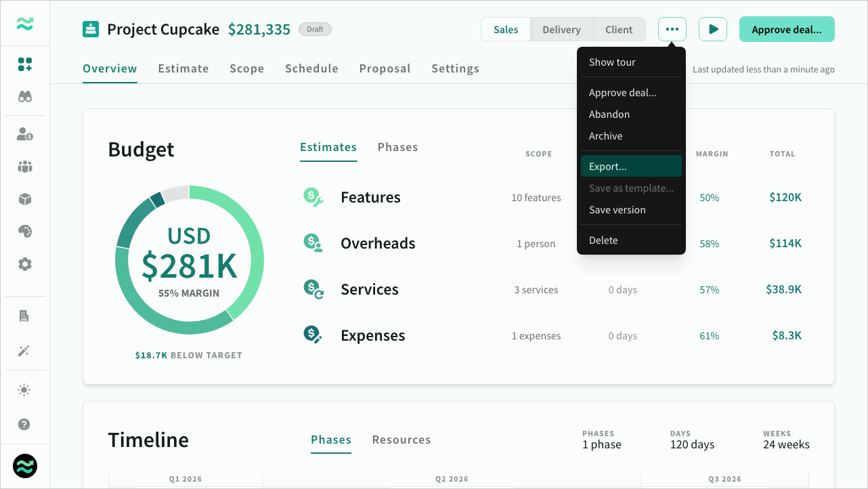Switch the view toggle to Delivery
Viewport: 868px width, 489px height.
pyautogui.click(x=561, y=29)
